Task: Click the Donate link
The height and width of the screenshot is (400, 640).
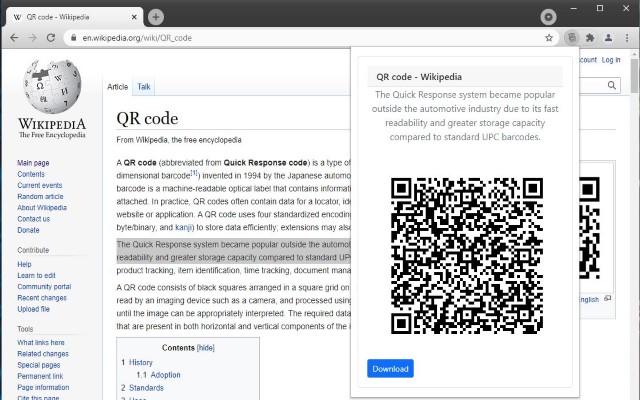Action: 28,230
